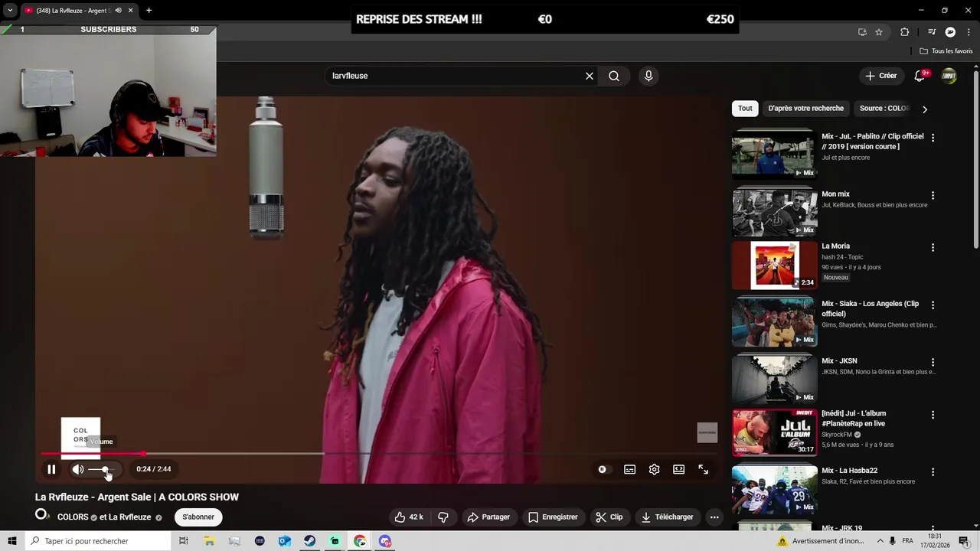Image resolution: width=980 pixels, height=551 pixels.
Task: Open Task View in the taskbar
Action: pos(184,541)
